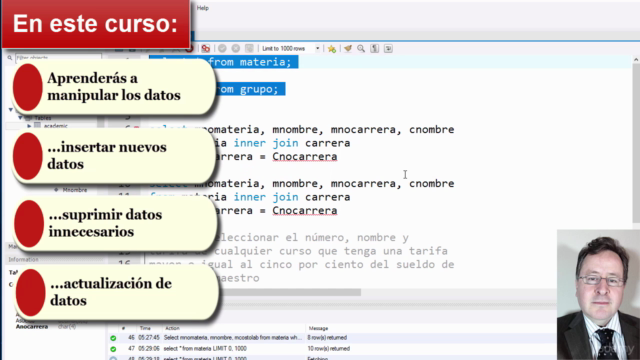Click the star save snippet icon
Viewport: 640px width, 360px height.
point(332,49)
